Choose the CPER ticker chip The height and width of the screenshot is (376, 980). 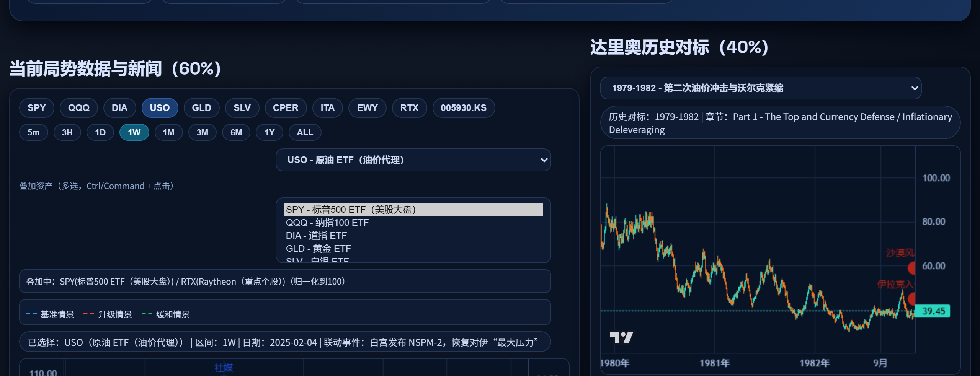coord(285,108)
